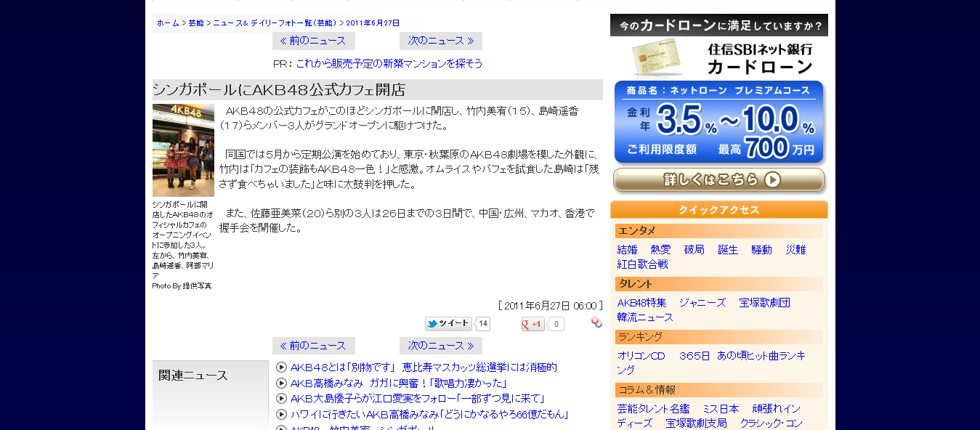Open quick access link 熱愛
The image size is (980, 430).
tap(661, 249)
